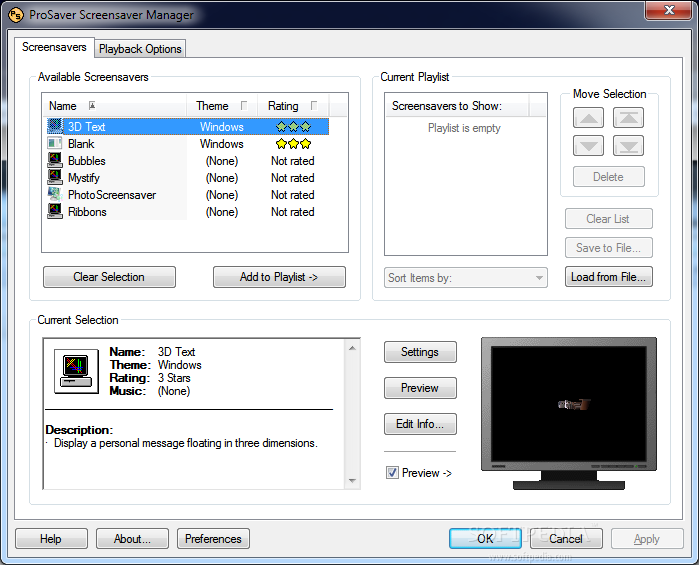The width and height of the screenshot is (699, 565).
Task: Click the Bubbles screensaver icon
Action: (55, 161)
